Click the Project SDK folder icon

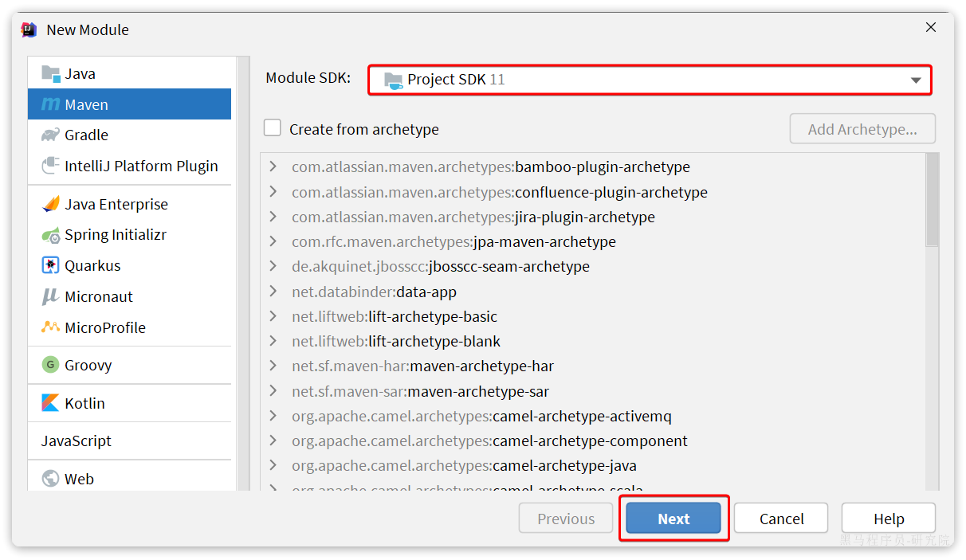(393, 80)
